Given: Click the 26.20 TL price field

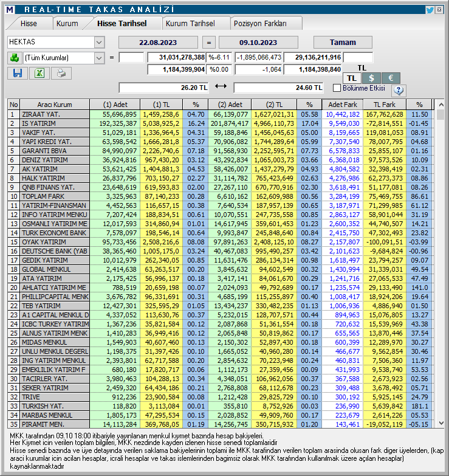Looking at the screenshot, I should (163, 88).
